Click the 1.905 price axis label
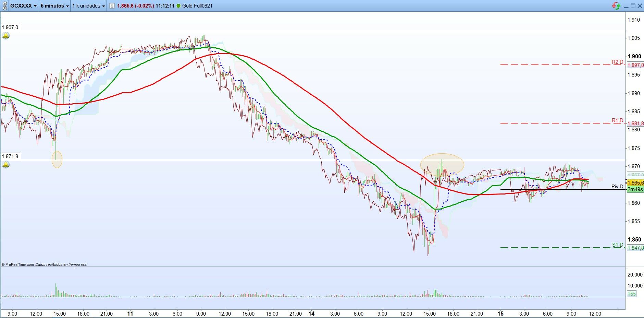Viewport: 644px width, 318px height. click(634, 38)
